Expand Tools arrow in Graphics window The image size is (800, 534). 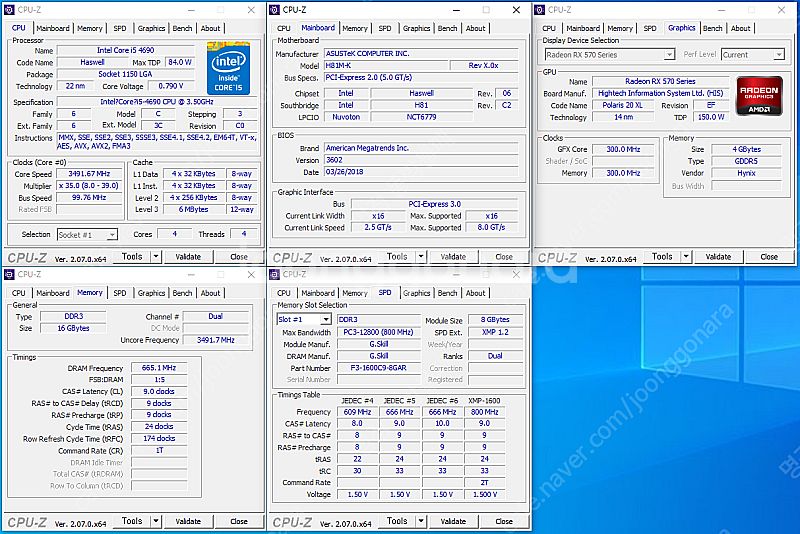click(686, 257)
